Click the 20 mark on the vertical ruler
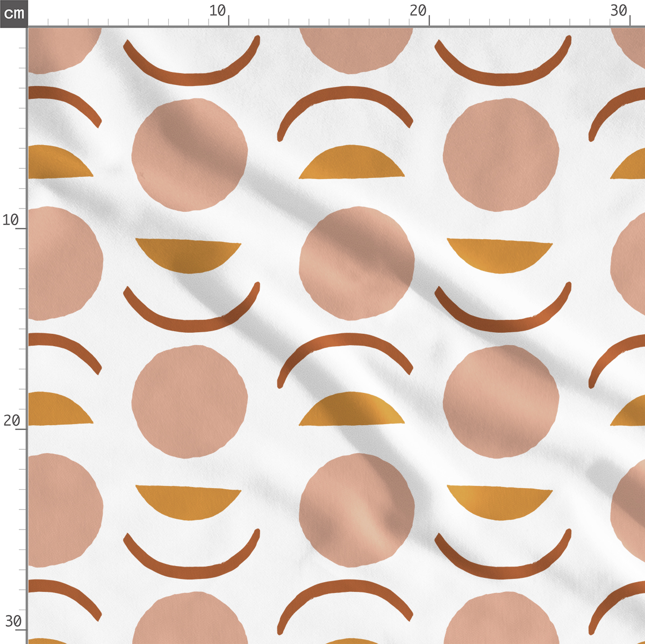The height and width of the screenshot is (644, 645). (x=12, y=420)
